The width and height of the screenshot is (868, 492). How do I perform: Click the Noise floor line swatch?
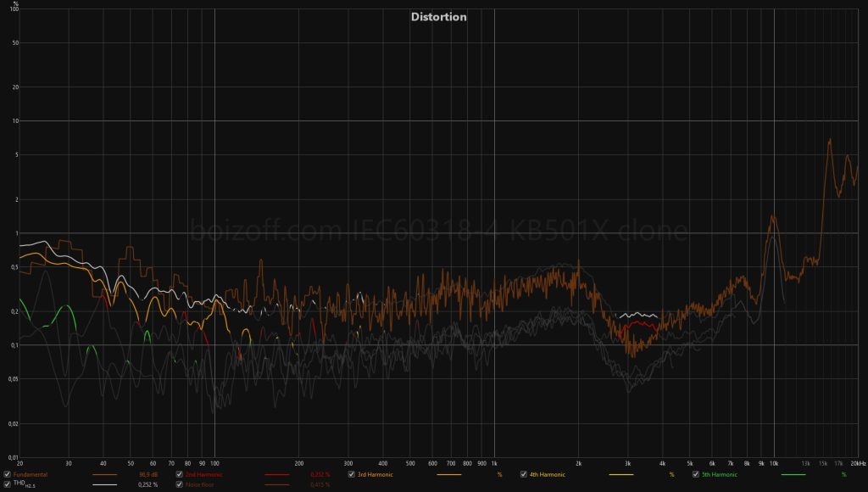(x=277, y=485)
